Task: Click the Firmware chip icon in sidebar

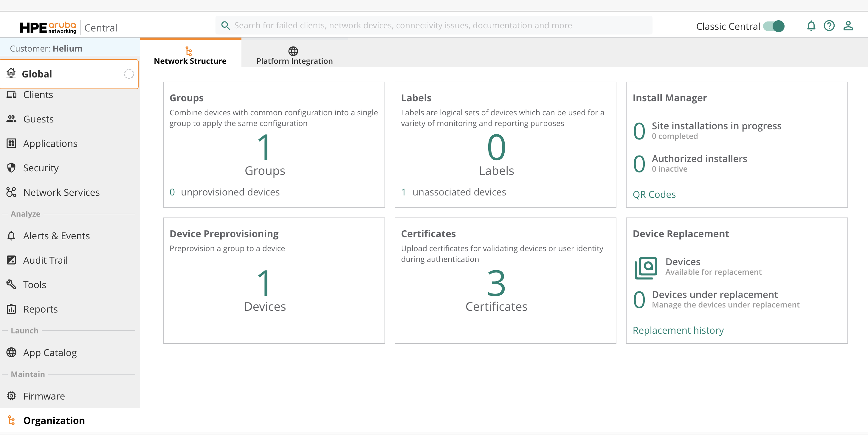Action: (x=11, y=396)
